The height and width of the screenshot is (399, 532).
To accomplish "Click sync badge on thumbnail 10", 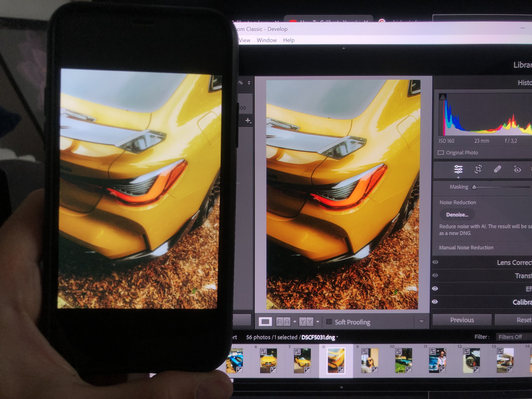I will [x=399, y=352].
